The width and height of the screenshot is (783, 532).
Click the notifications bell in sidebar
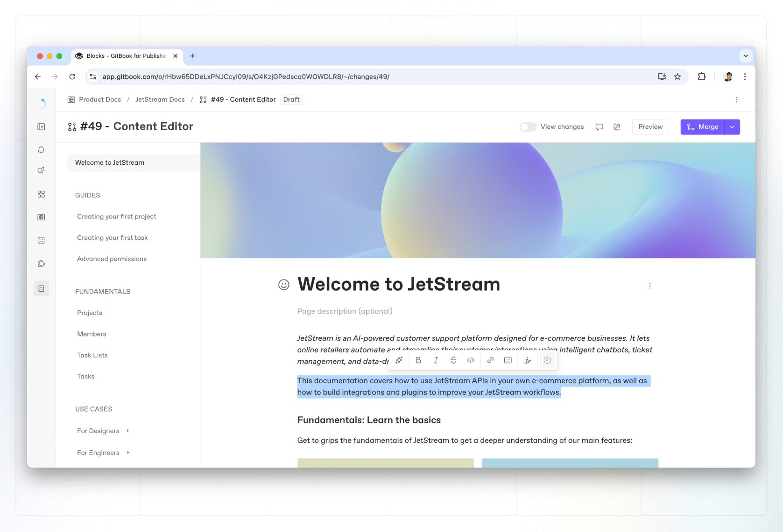[x=41, y=150]
